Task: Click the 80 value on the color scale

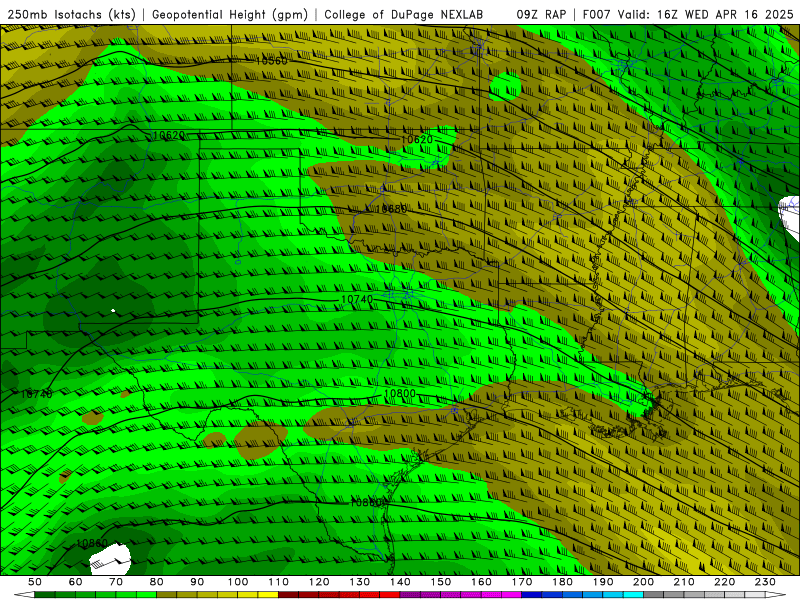Action: (157, 582)
